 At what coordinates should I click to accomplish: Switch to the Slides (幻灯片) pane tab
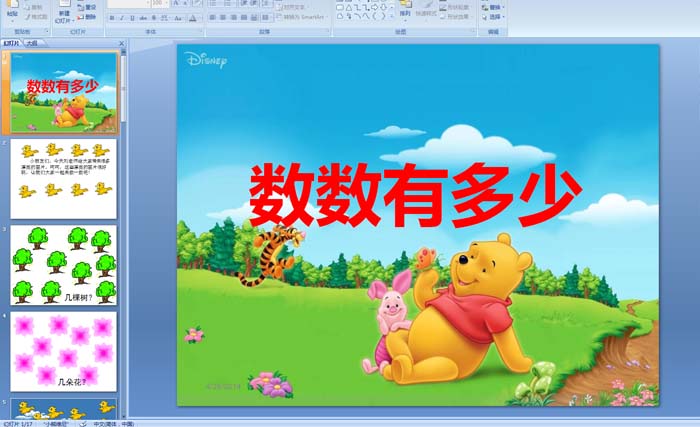pos(12,43)
